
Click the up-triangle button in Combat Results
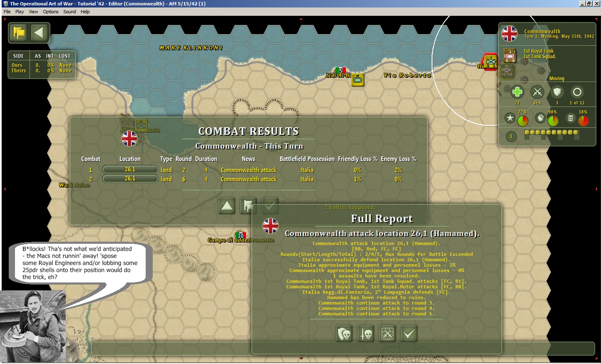tap(227, 206)
